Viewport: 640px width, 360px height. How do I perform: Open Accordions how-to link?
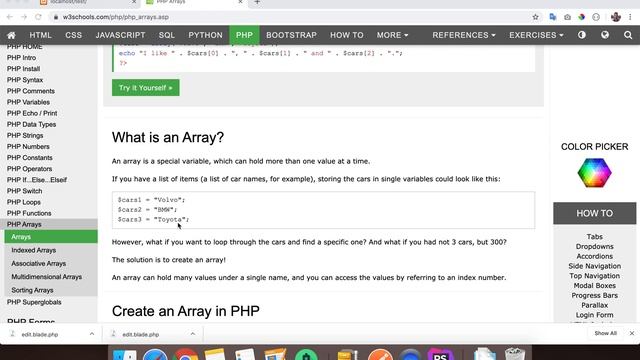[594, 256]
